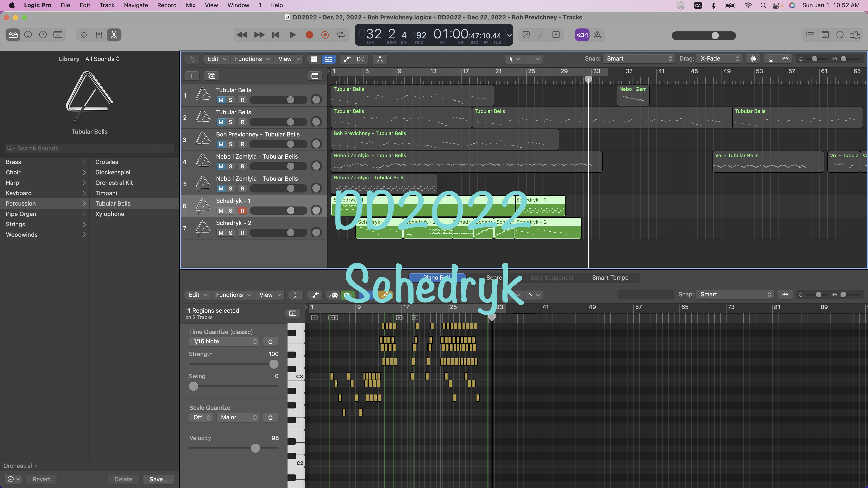This screenshot has width=868, height=488.
Task: Disable record on Schedryk - 1 track
Action: (x=242, y=211)
